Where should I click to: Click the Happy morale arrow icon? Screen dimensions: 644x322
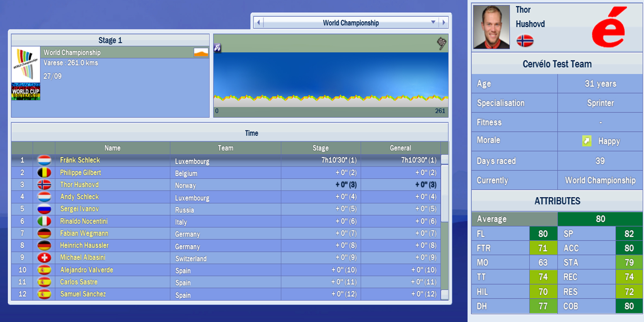click(587, 141)
